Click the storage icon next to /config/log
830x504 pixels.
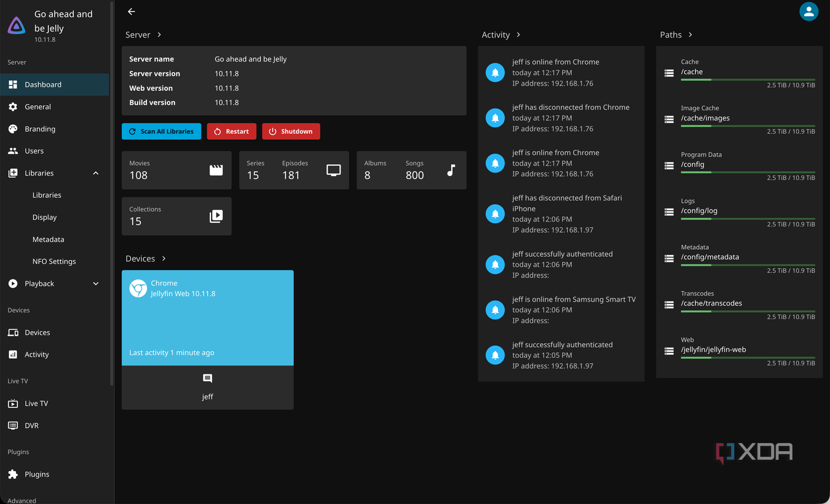click(x=669, y=212)
